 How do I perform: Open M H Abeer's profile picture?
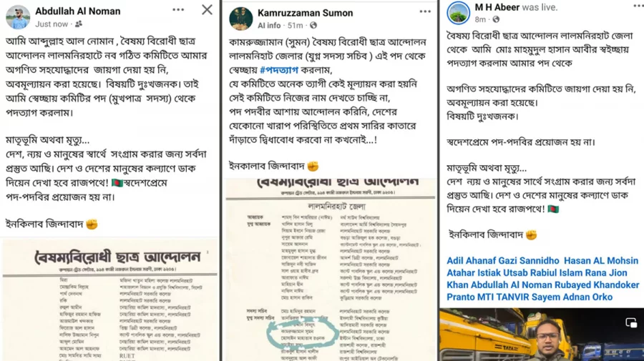459,13
